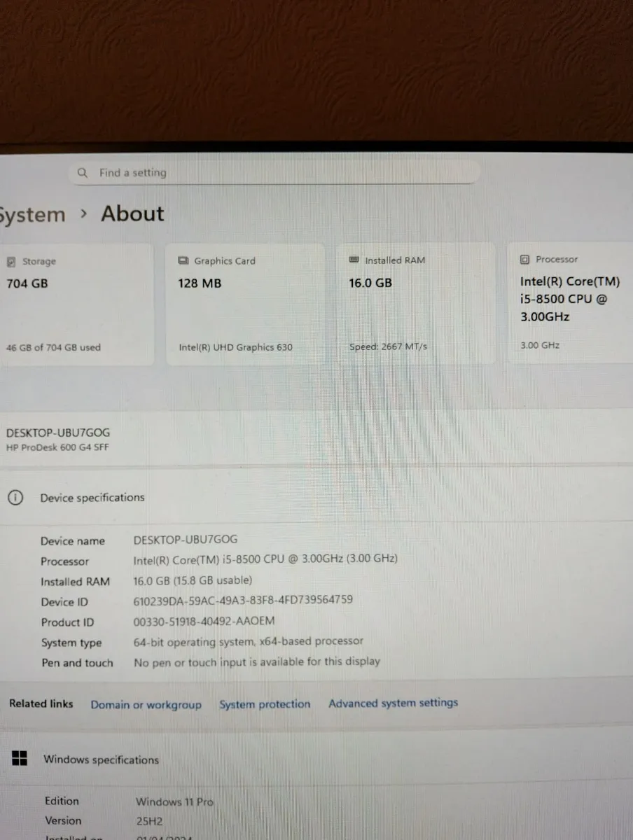Image resolution: width=633 pixels, height=840 pixels.
Task: Click the Graphics Card icon
Action: (x=184, y=260)
